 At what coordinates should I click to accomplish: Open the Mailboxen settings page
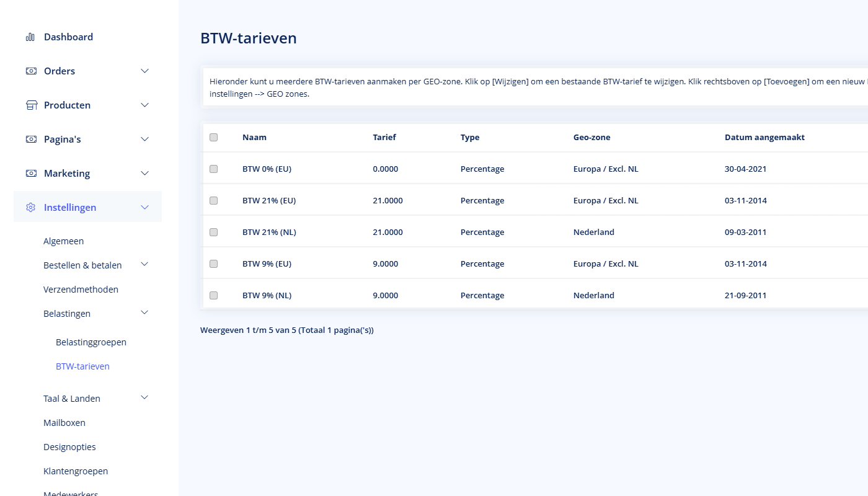[64, 422]
